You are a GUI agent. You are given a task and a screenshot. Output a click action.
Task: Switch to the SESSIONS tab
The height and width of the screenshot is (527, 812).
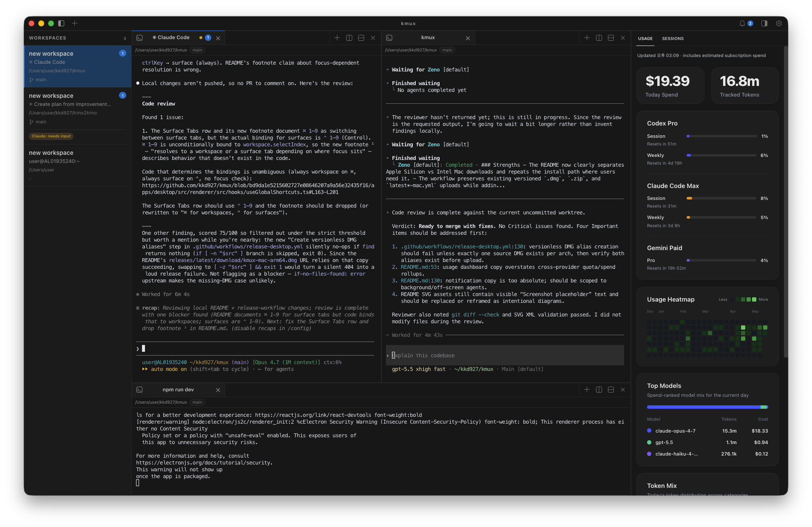[673, 38]
